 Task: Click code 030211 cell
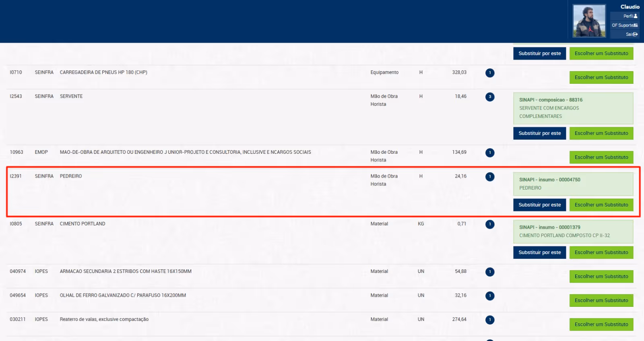(18, 319)
